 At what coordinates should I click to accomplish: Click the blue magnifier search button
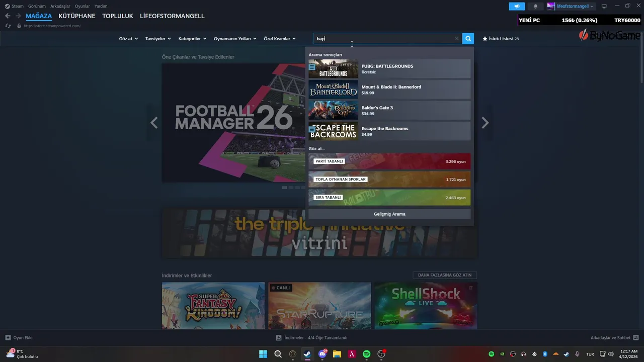[x=468, y=39]
